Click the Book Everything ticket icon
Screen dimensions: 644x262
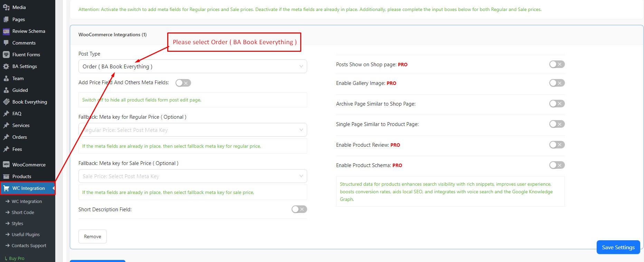(6, 102)
